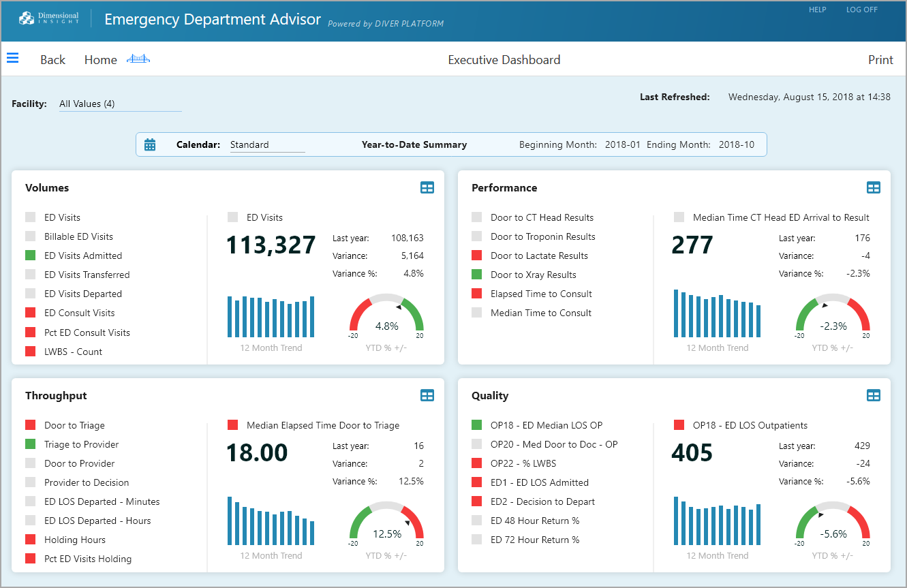Click the LOG OFF link
Screen dimensions: 907x588
tap(862, 10)
